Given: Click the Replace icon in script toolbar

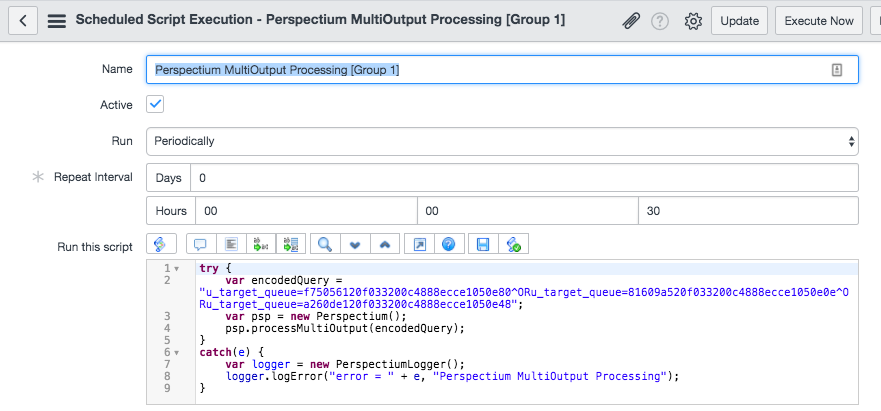Looking at the screenshot, I should point(261,244).
